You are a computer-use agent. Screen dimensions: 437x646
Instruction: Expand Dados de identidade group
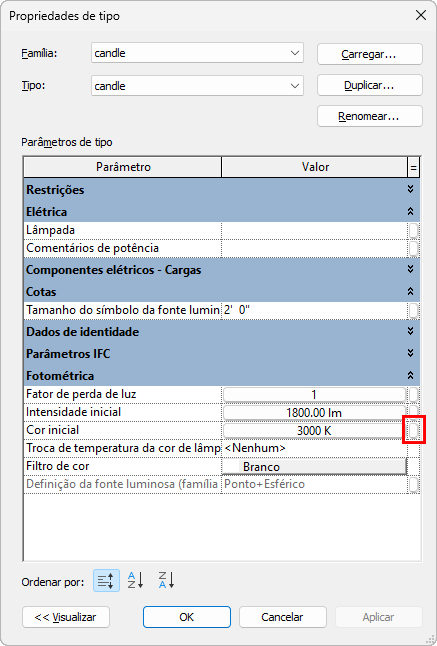coord(410,331)
